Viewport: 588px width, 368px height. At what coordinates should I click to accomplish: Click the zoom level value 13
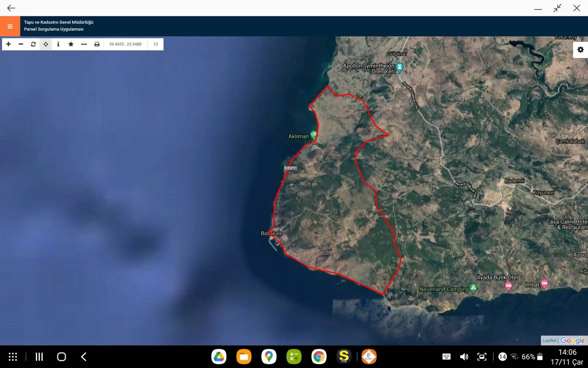click(156, 44)
